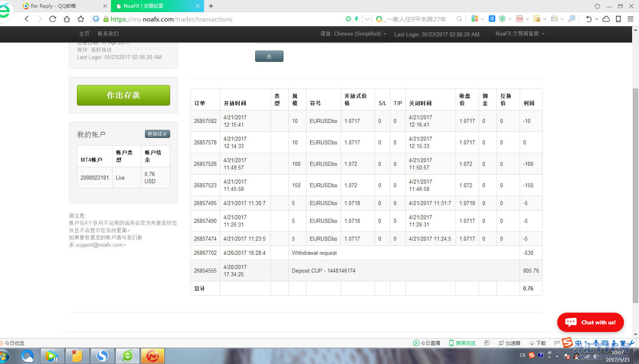Click order number 26857526

coord(205,164)
